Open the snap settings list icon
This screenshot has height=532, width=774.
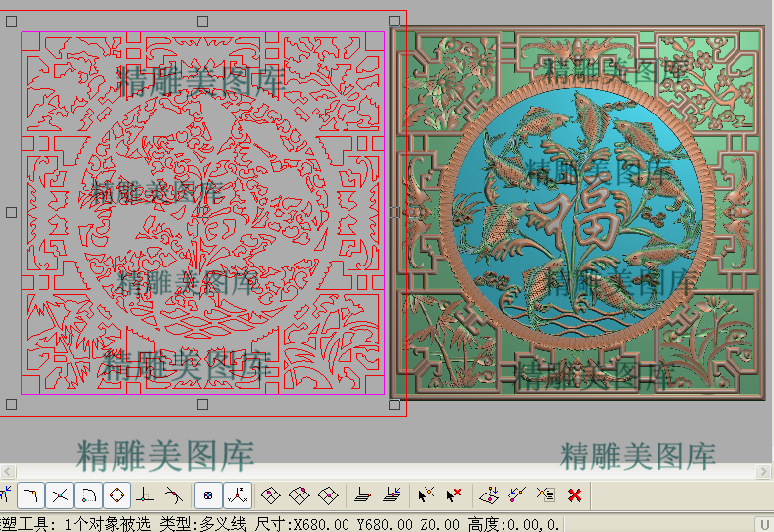[x=546, y=495]
